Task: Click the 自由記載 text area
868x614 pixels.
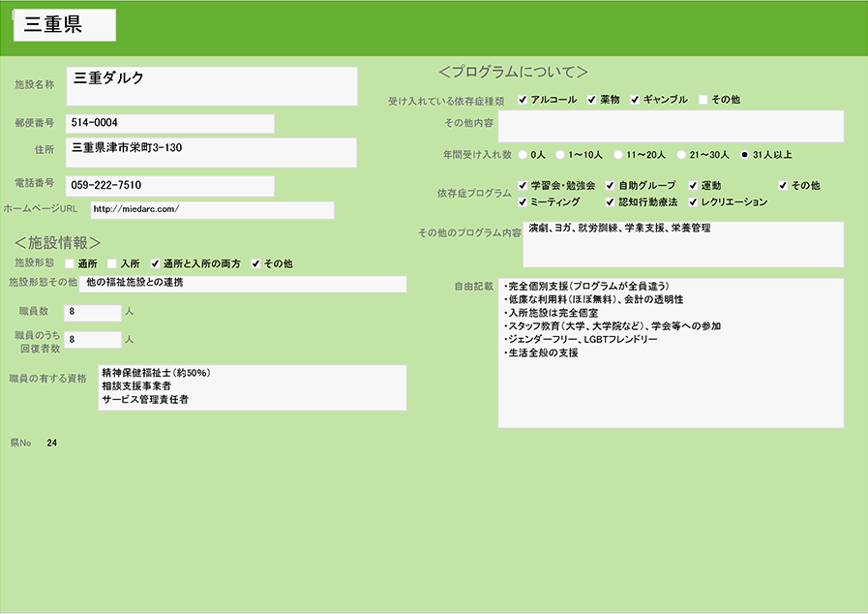Action: 671,353
